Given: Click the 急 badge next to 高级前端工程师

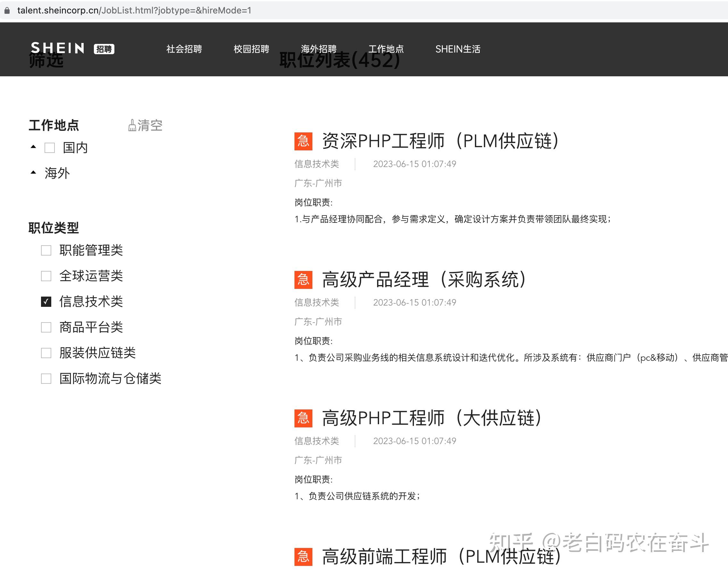Looking at the screenshot, I should 302,557.
